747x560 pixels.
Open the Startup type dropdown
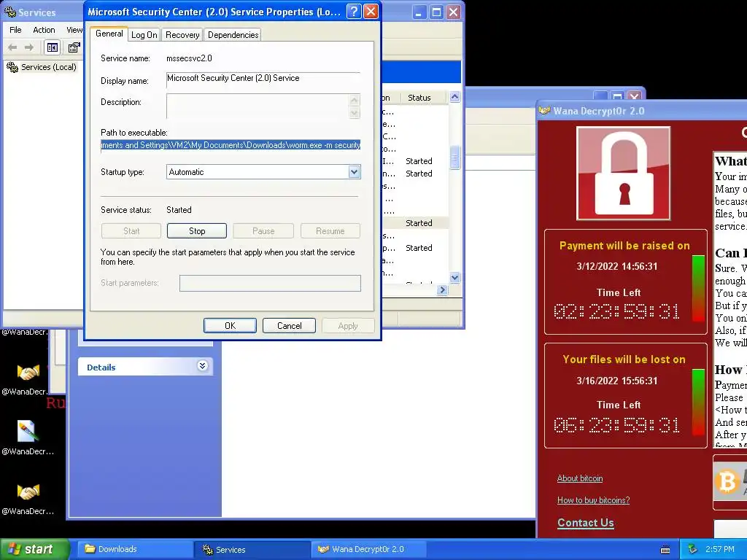354,172
